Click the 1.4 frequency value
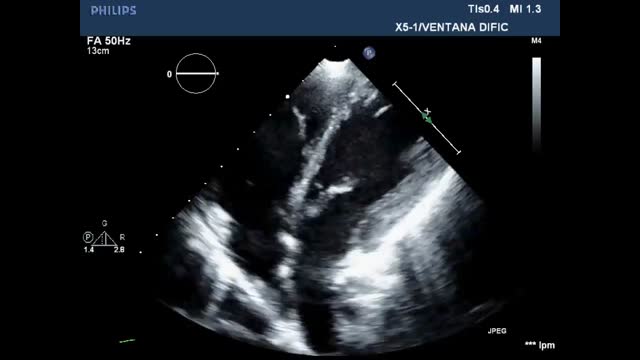This screenshot has width=640, height=360. [89, 250]
